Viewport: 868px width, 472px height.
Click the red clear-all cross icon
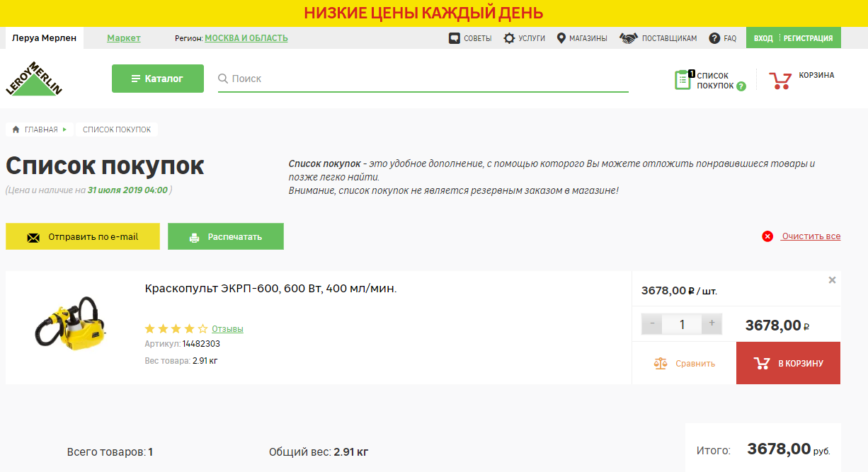click(767, 236)
